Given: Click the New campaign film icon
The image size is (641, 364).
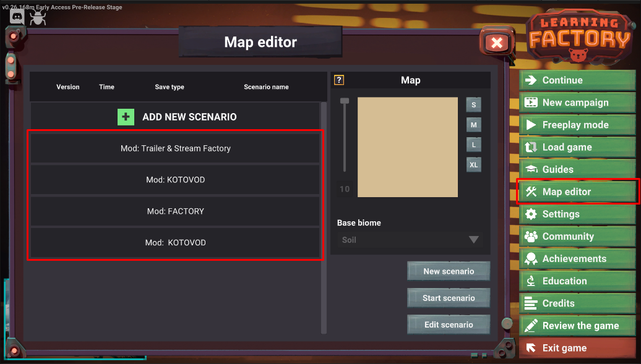Looking at the screenshot, I should (x=531, y=102).
